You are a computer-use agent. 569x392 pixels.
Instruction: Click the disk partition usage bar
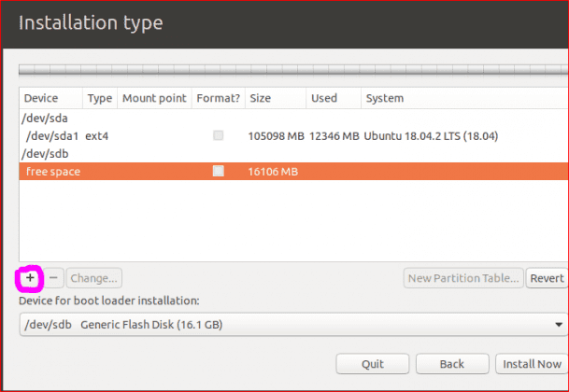[292, 68]
